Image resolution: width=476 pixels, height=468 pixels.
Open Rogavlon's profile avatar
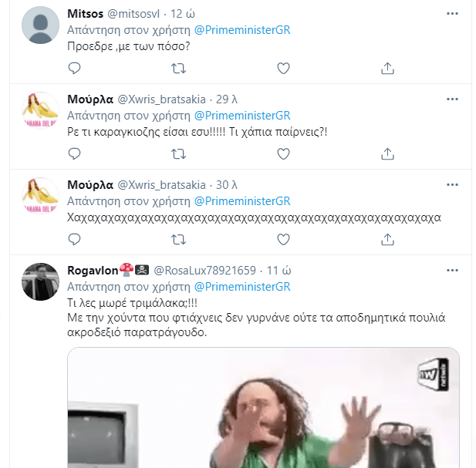coord(40,281)
